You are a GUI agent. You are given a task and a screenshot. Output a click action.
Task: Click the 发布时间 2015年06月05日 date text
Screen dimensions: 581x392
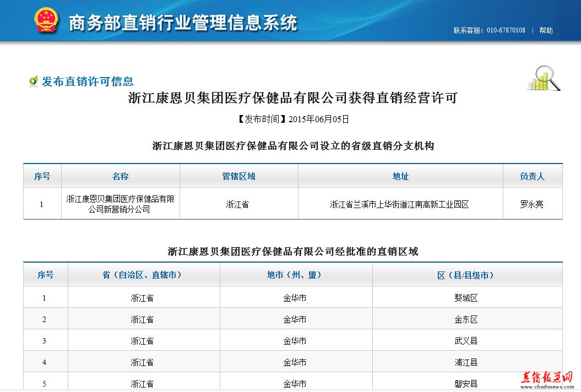(x=293, y=119)
